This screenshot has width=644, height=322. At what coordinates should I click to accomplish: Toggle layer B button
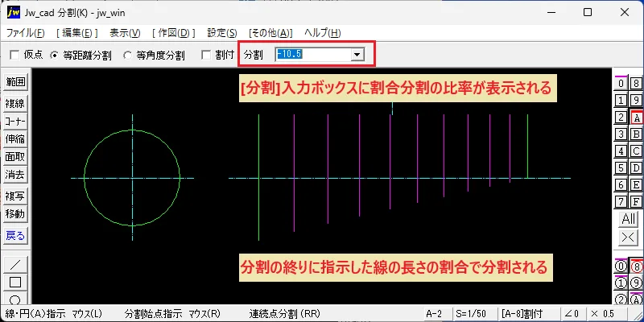tap(636, 134)
